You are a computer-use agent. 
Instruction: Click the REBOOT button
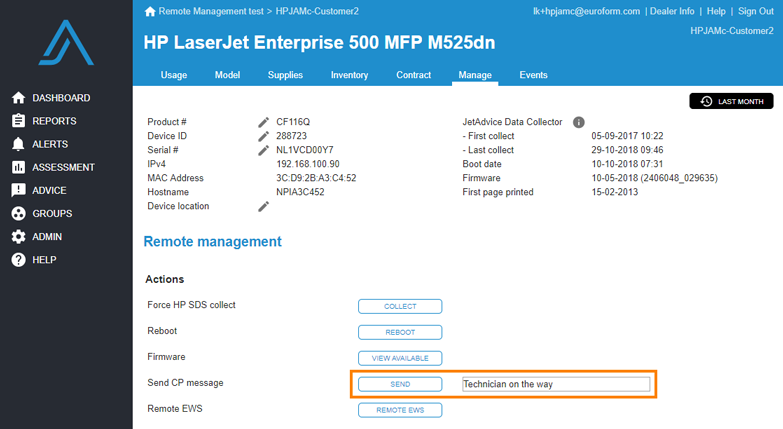400,332
